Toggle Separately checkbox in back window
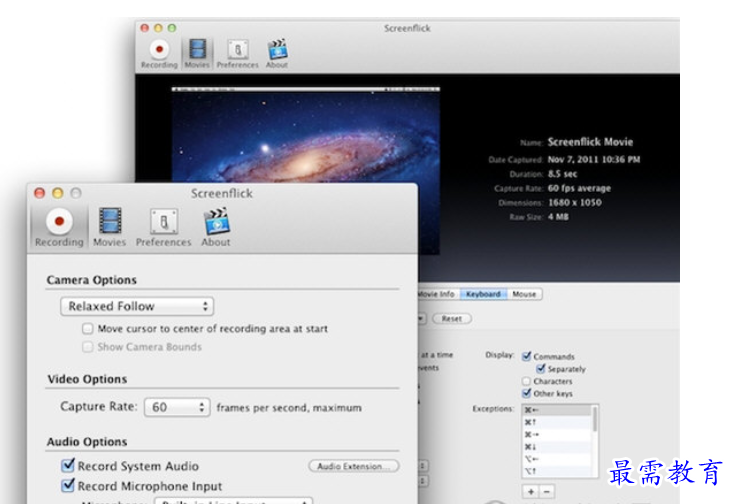 click(541, 368)
